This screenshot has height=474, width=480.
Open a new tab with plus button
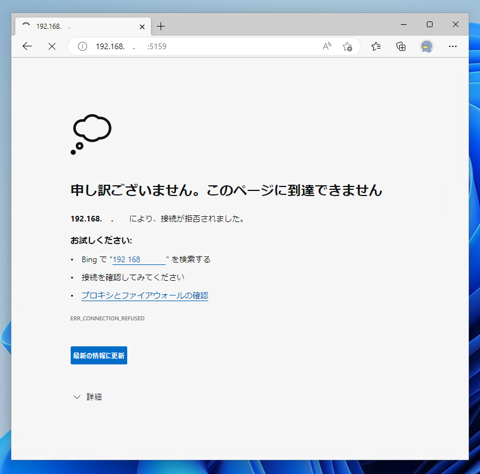pos(161,26)
